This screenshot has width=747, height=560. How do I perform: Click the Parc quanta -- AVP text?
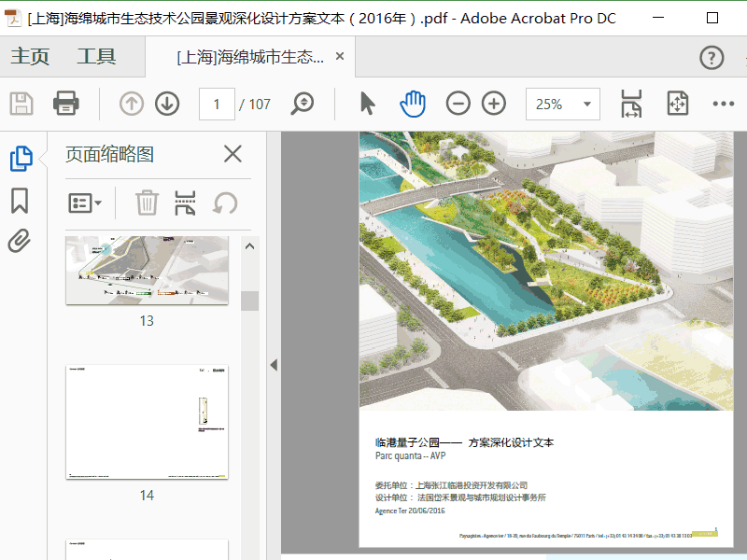[x=410, y=455]
